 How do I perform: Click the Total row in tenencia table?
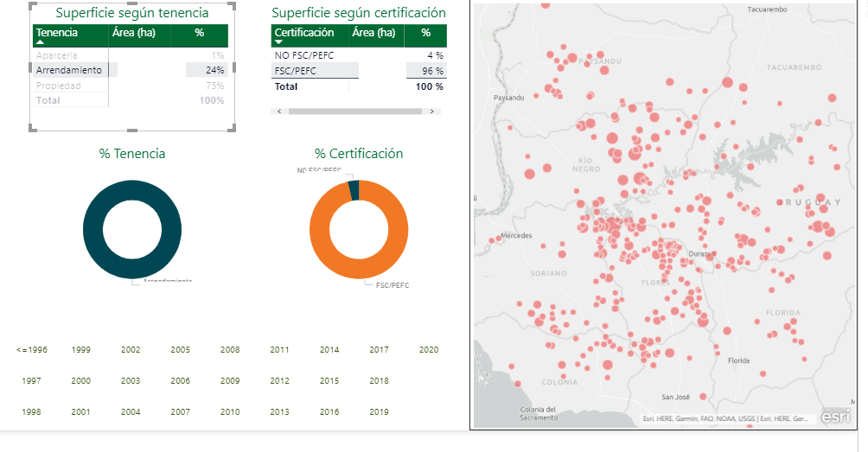[130, 101]
